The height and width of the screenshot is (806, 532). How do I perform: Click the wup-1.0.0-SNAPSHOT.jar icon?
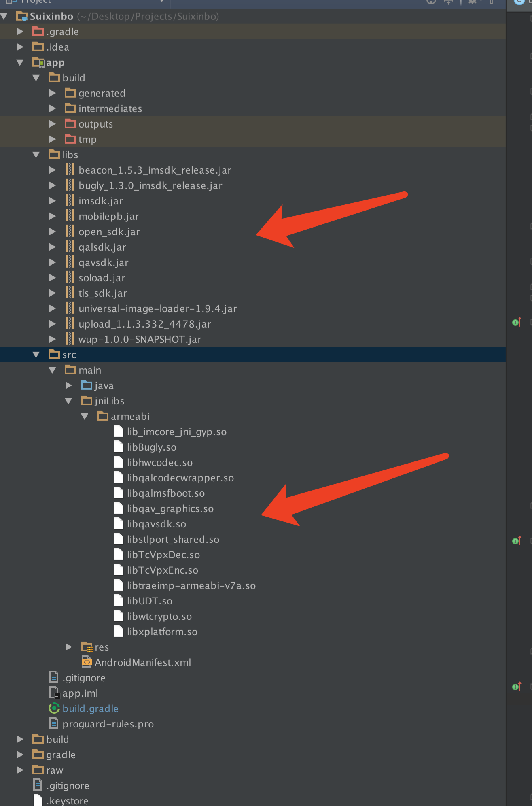pyautogui.click(x=70, y=339)
